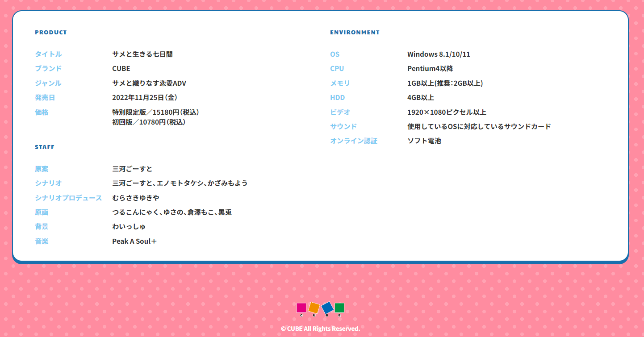644x337 pixels.
Task: Click the メモリ label
Action: point(340,83)
